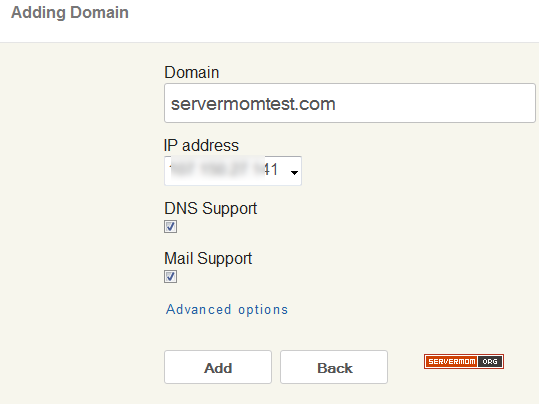The width and height of the screenshot is (539, 404).
Task: Select the blurred IP value ending in 41
Action: (224, 170)
